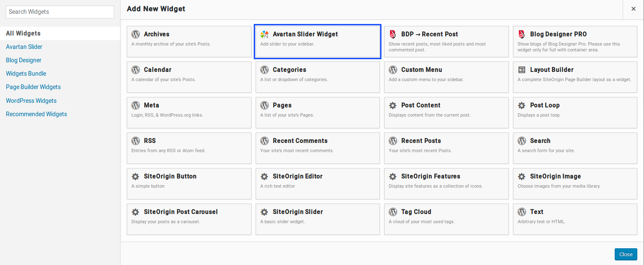Screen dimensions: 644x265
Task: Pick the Tag Cloud widget title
Action: click(416, 212)
